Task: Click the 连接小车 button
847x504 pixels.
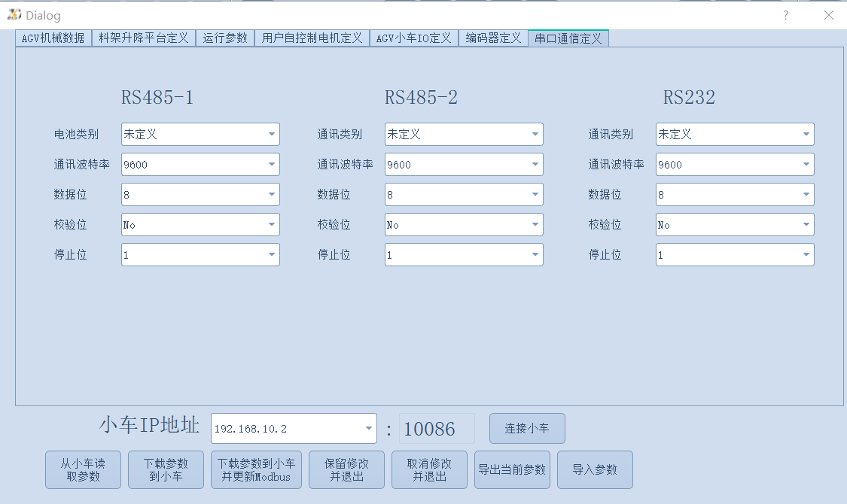Action: point(527,429)
